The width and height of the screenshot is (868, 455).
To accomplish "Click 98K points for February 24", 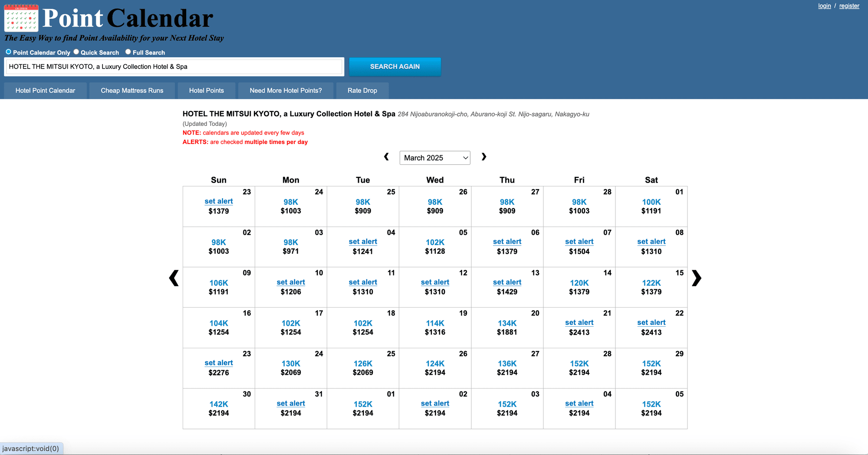I will pyautogui.click(x=291, y=202).
